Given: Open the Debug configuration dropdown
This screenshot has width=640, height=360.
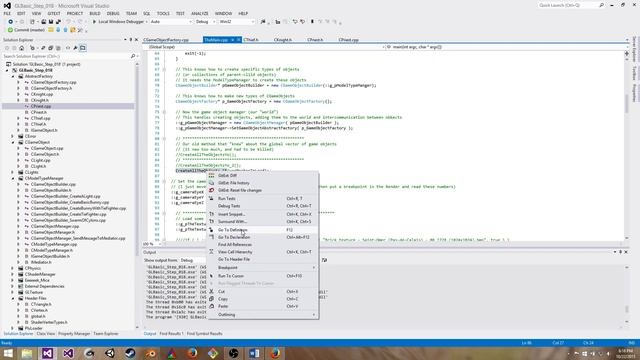Looking at the screenshot, I should tap(205, 22).
